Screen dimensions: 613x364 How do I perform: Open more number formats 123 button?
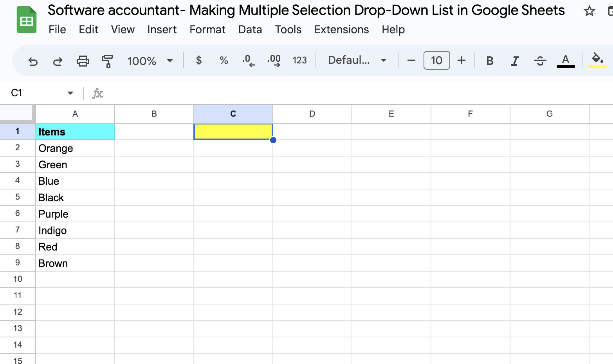click(x=300, y=60)
